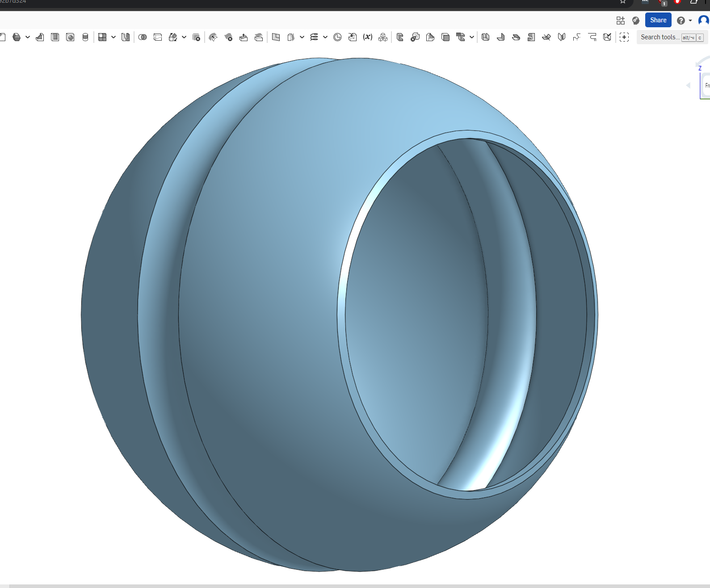The height and width of the screenshot is (588, 710).
Task: Open the sheet metal table tool
Action: coord(461,37)
